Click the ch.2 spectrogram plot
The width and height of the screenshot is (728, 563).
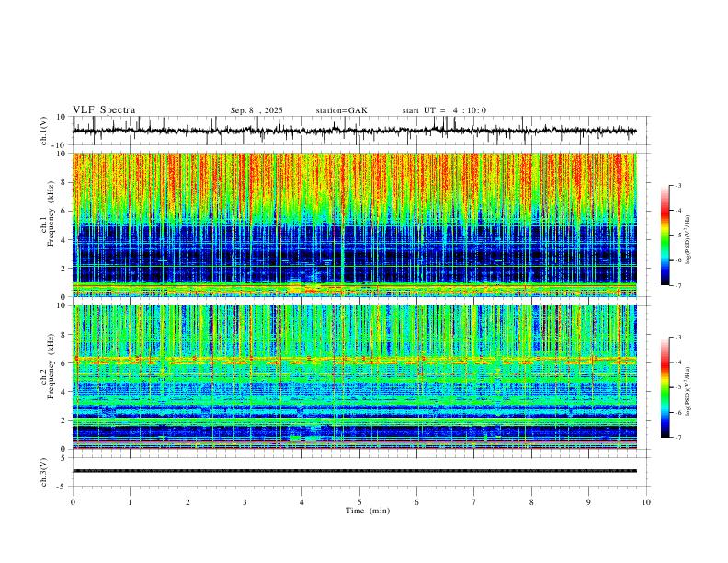355,377
